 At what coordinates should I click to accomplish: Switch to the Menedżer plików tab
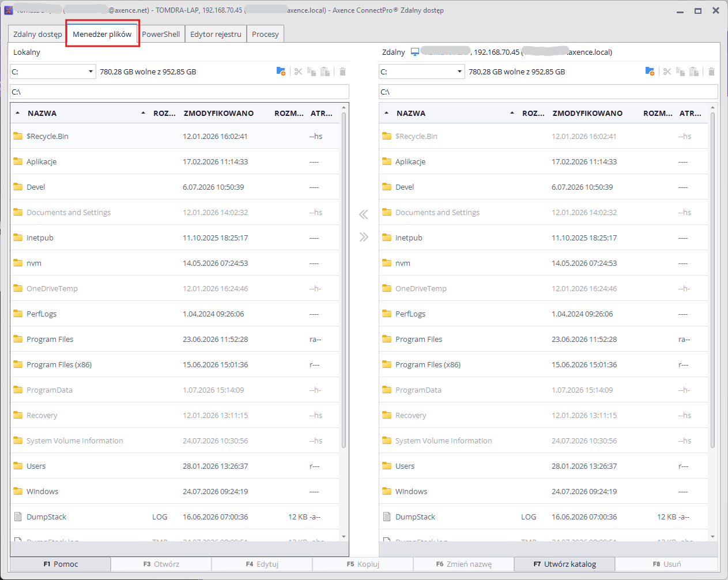coord(102,34)
